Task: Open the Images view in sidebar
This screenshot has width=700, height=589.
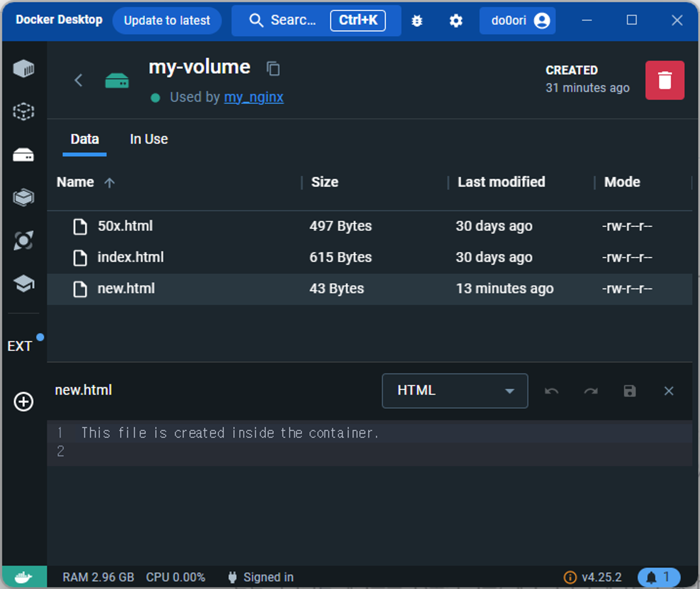Action: point(23,112)
